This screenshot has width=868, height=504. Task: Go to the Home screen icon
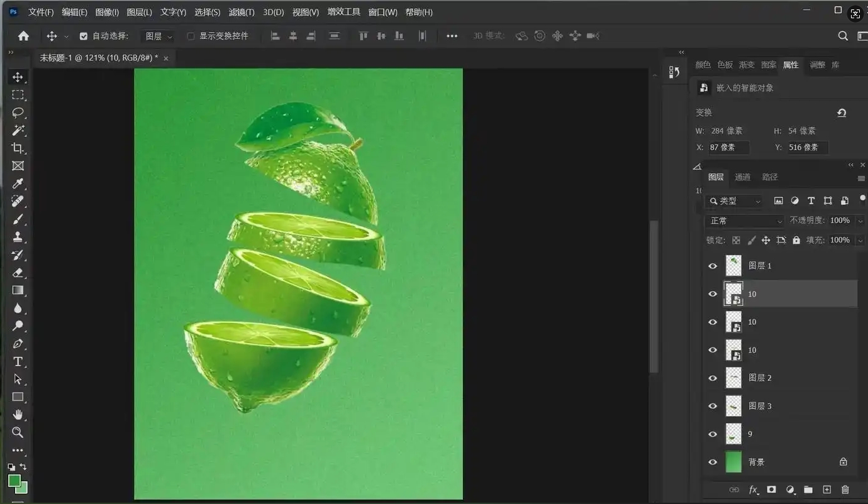pos(23,36)
